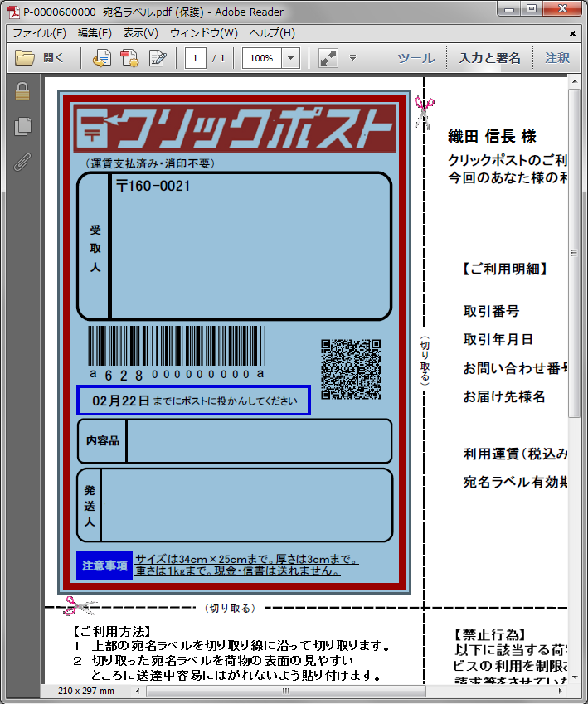Minimize the Adobe Reader window
The image size is (588, 704).
click(509, 9)
